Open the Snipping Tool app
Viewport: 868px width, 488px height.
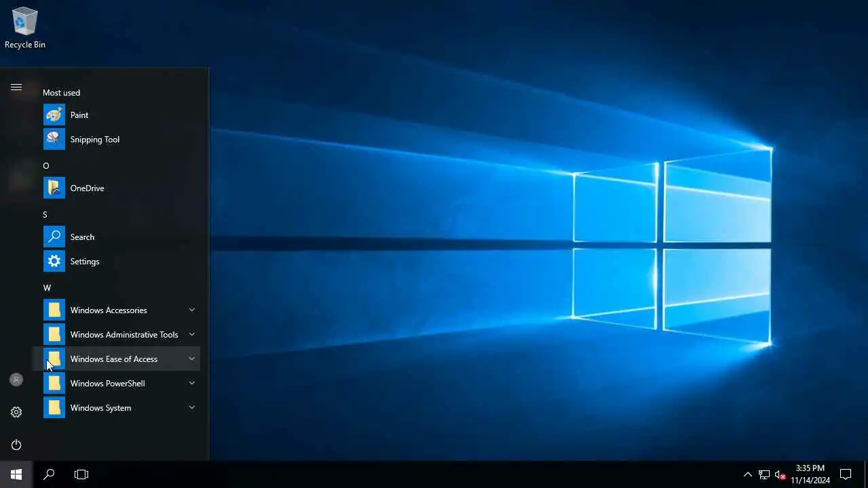pos(117,140)
